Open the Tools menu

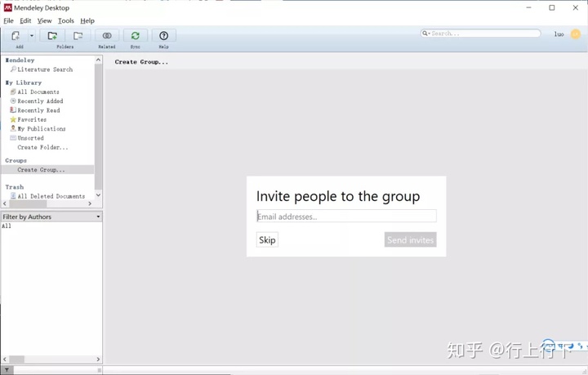[x=65, y=21]
